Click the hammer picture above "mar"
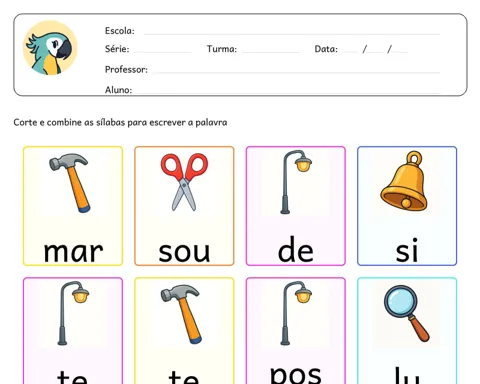The height and width of the screenshot is (384, 480). [70, 183]
